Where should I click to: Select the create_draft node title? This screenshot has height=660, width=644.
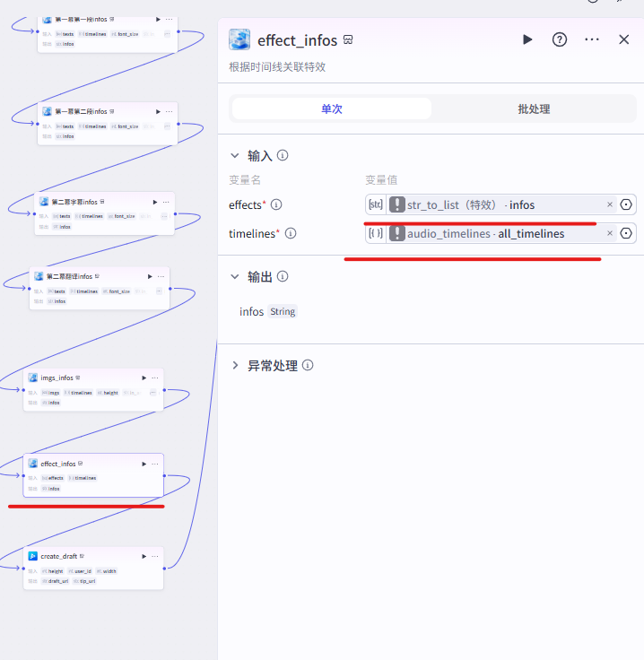59,557
